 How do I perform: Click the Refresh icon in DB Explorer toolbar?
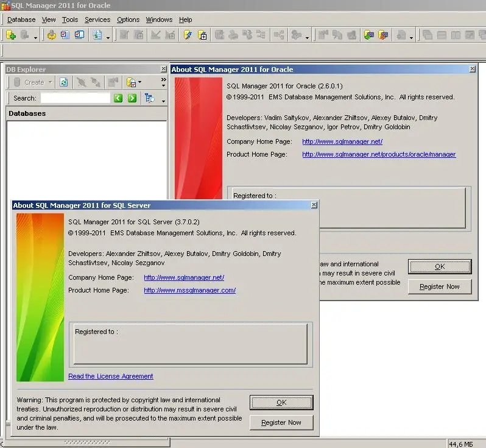(64, 82)
